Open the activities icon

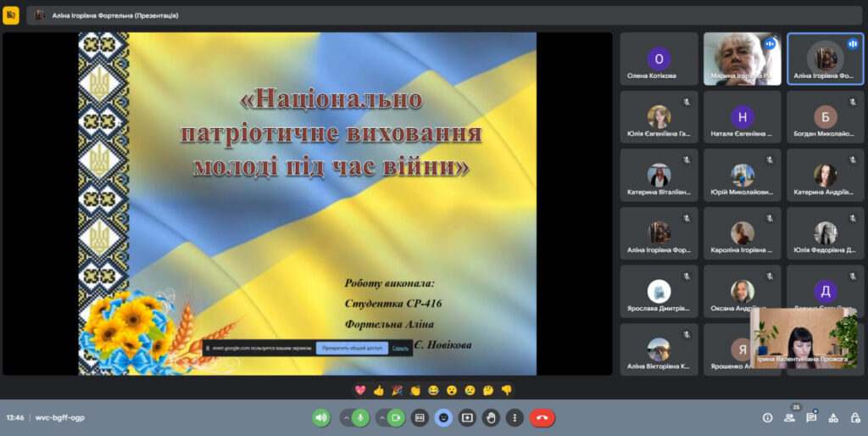(832, 417)
